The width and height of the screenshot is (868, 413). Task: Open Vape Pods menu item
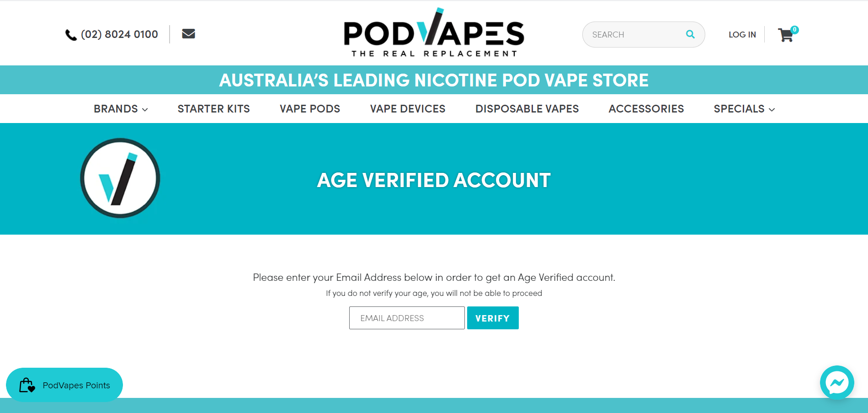[310, 109]
